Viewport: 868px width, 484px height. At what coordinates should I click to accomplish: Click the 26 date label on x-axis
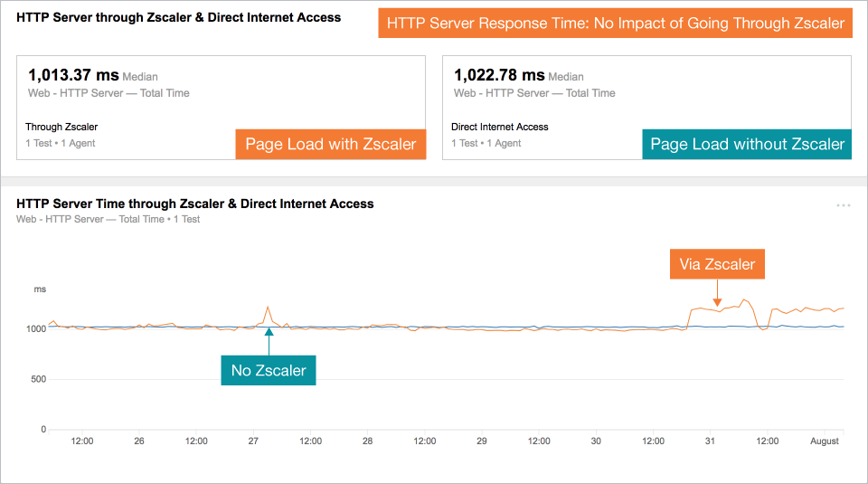[139, 441]
